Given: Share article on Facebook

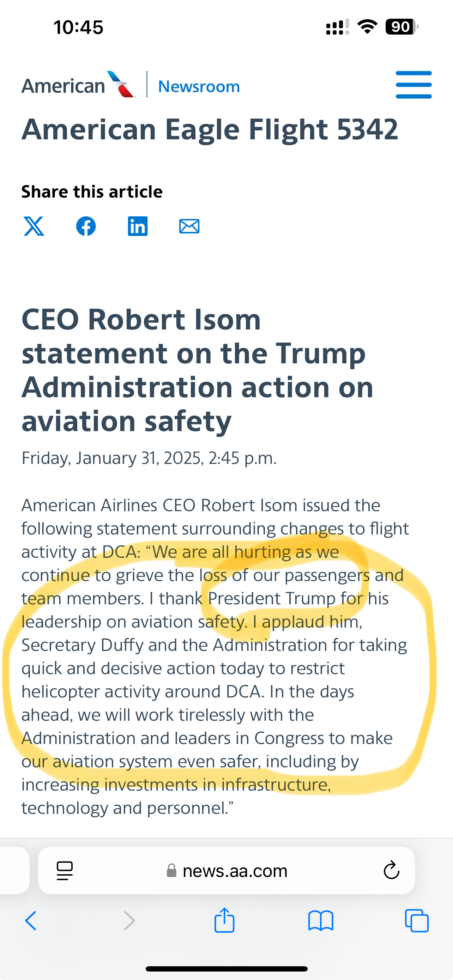Looking at the screenshot, I should (x=86, y=226).
